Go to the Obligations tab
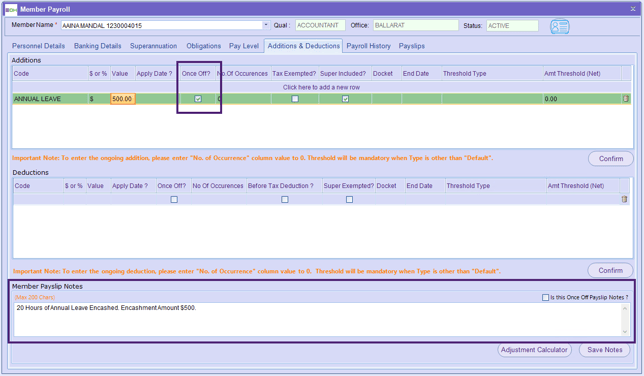Image resolution: width=644 pixels, height=376 pixels. [x=203, y=46]
